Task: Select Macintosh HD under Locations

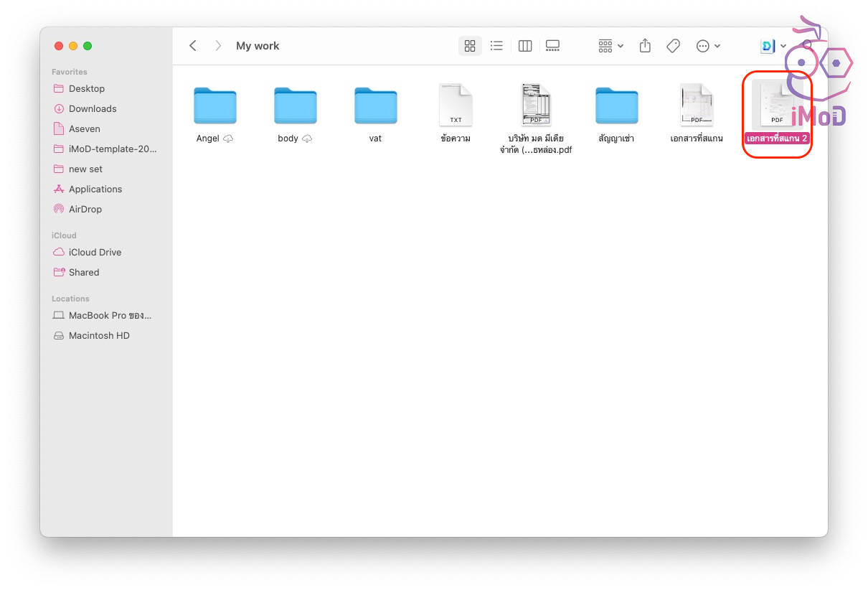Action: tap(98, 336)
